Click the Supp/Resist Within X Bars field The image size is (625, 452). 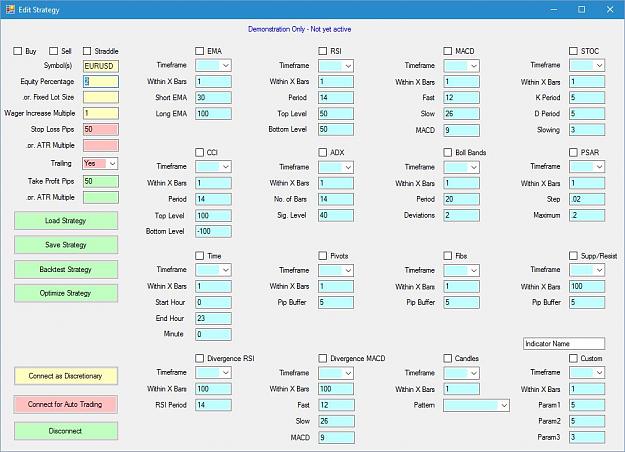(x=587, y=287)
